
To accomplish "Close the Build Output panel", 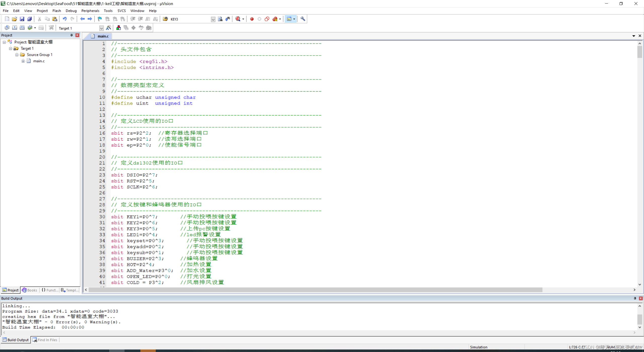I will pyautogui.click(x=641, y=298).
